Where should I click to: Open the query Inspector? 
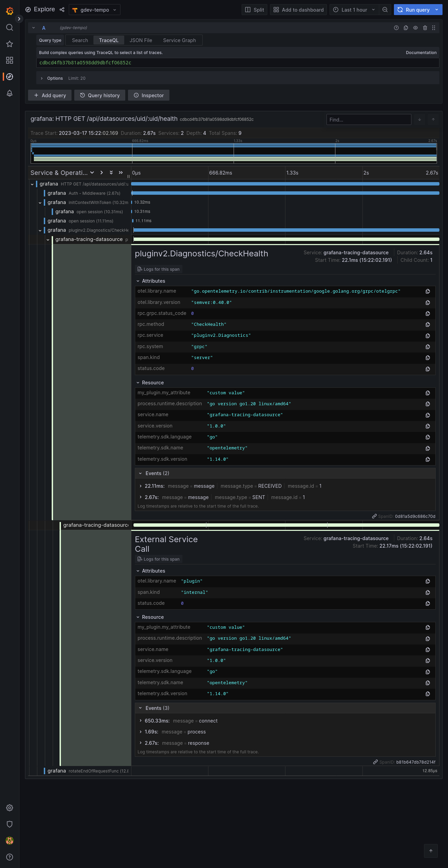[149, 95]
